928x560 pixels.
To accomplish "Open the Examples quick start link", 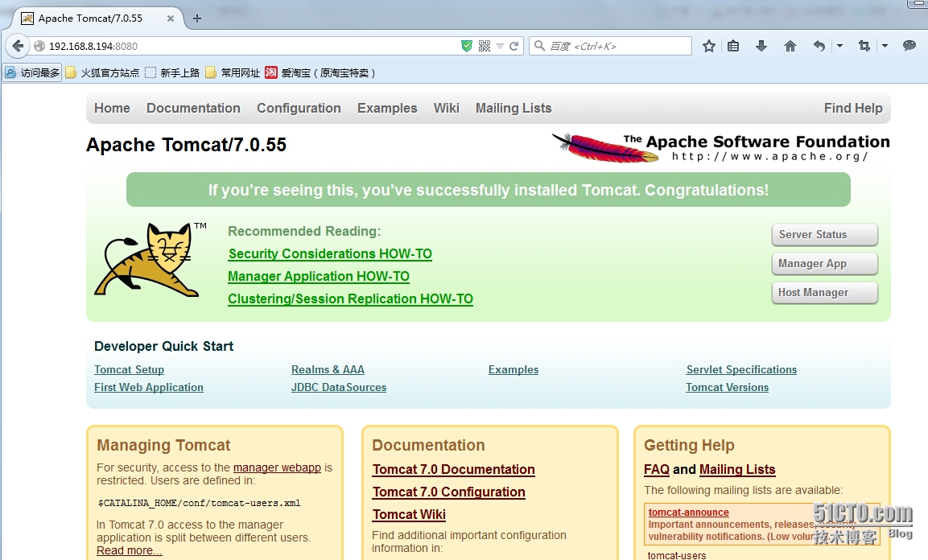I will click(513, 369).
